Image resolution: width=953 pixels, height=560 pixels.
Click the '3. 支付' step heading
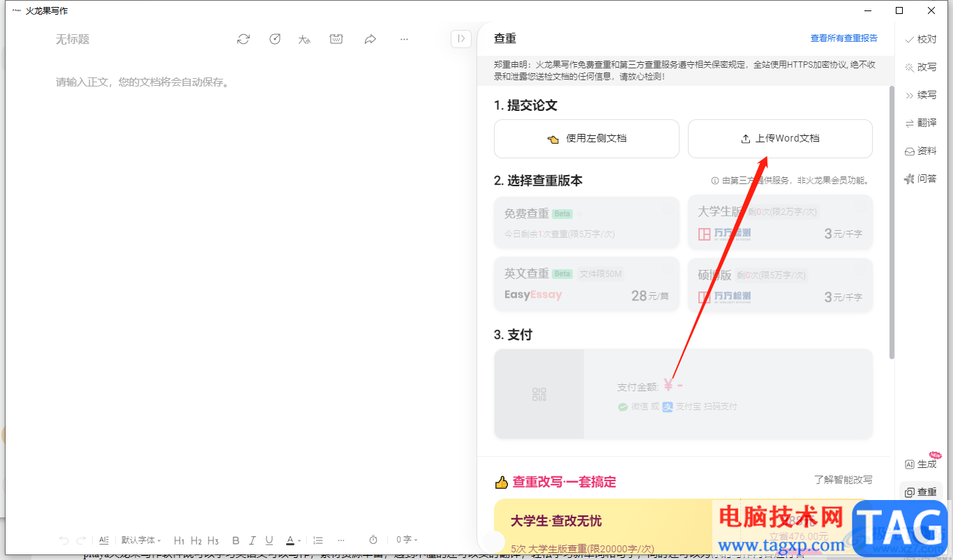pyautogui.click(x=513, y=335)
